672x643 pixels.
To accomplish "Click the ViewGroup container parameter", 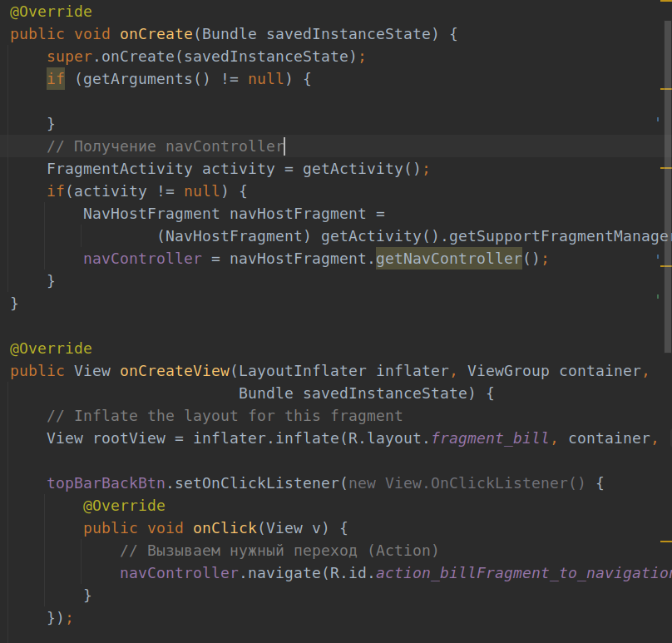I will 557,371.
